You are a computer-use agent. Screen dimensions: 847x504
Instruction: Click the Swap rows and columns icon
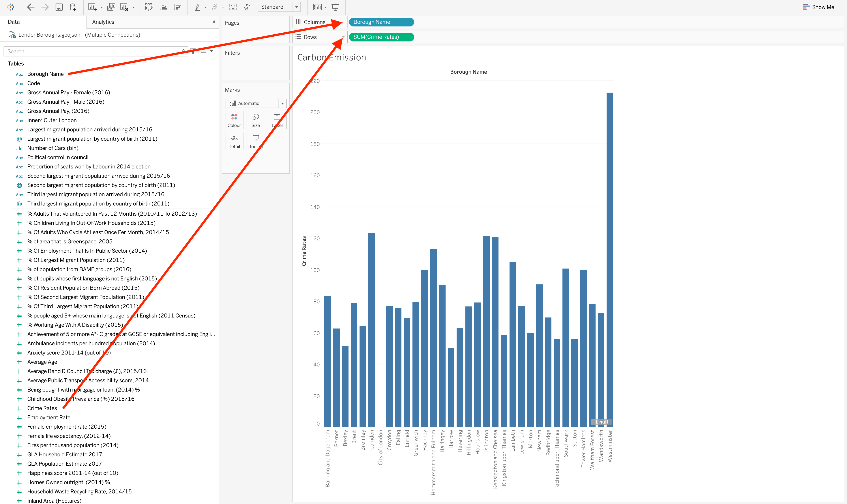(x=149, y=7)
